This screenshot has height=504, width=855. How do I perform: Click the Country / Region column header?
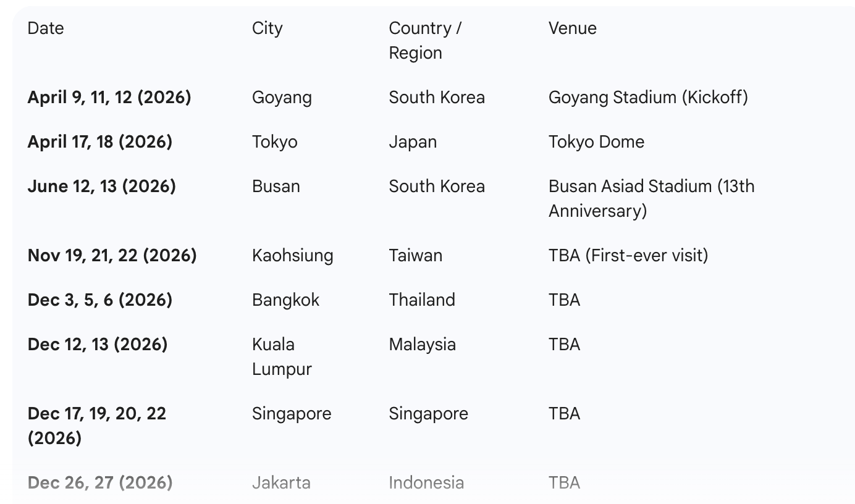pos(425,40)
